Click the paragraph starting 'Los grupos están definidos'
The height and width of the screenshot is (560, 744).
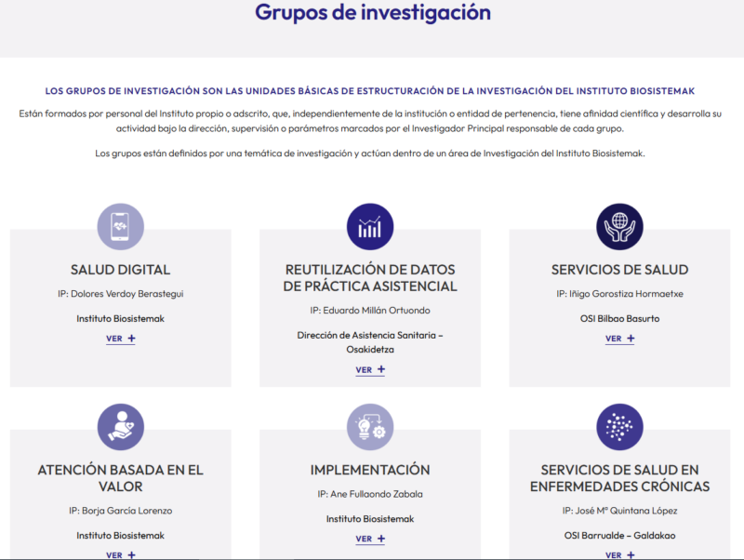[370, 153]
